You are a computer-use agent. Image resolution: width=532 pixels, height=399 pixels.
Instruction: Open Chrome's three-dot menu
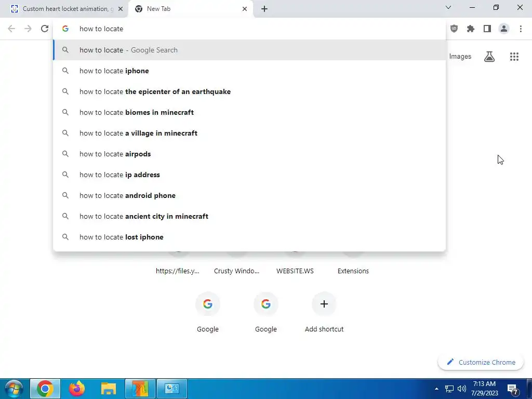click(521, 29)
